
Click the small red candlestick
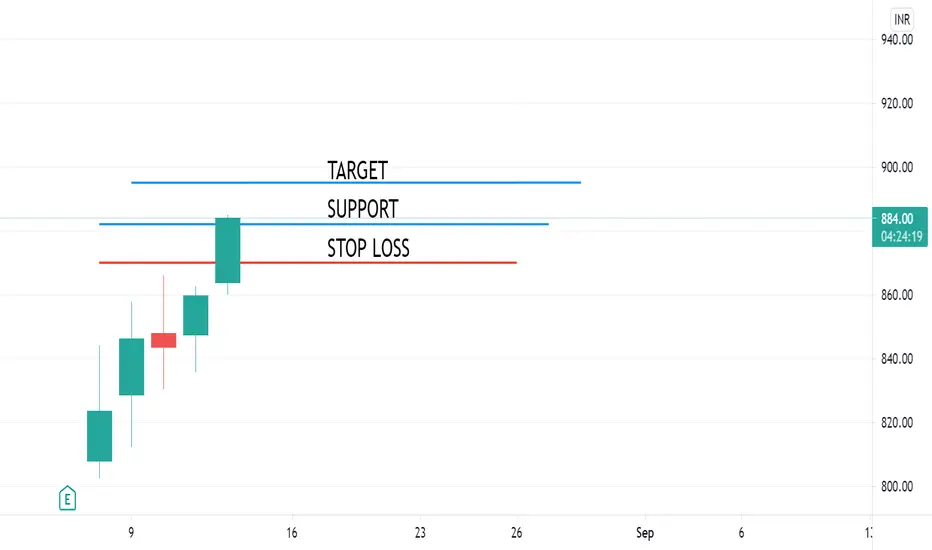(x=163, y=340)
